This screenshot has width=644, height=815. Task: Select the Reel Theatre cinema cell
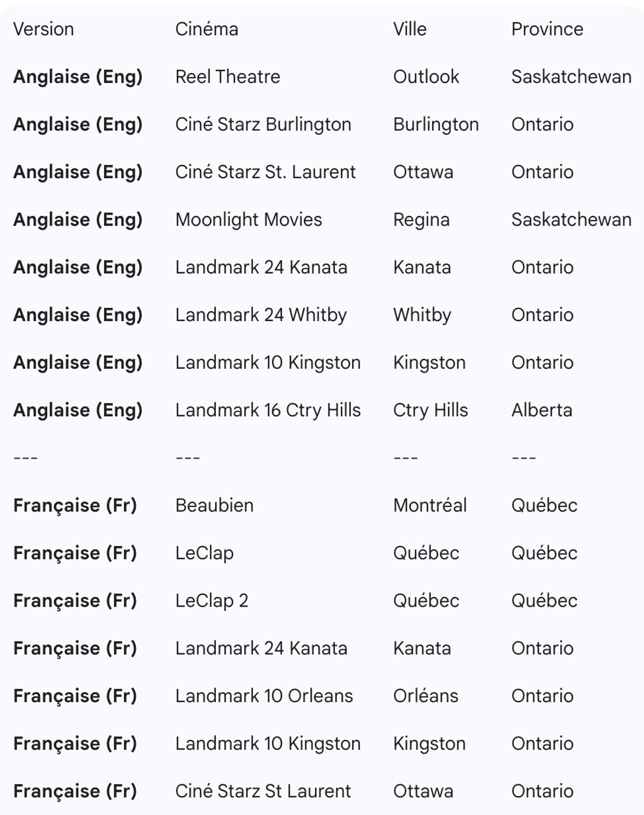(x=228, y=77)
